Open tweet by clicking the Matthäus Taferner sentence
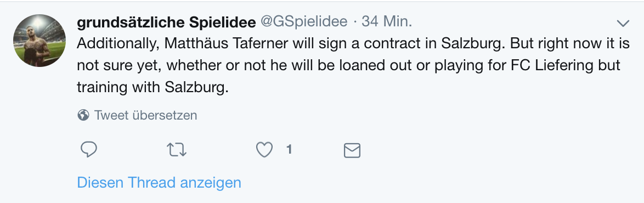Screen dimensions: 644x203 click(292, 43)
